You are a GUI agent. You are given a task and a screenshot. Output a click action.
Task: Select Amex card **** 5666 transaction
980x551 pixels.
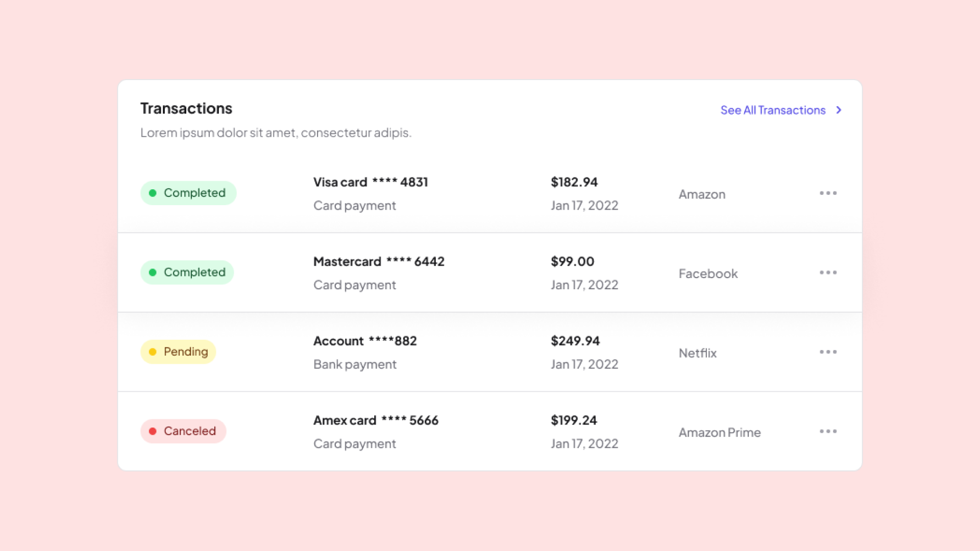[x=376, y=420]
